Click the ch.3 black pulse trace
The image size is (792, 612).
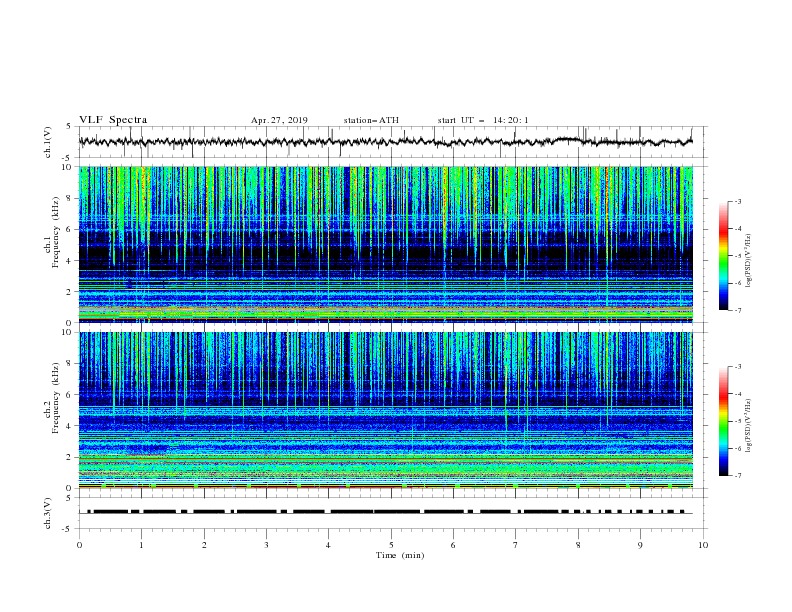[x=386, y=512]
